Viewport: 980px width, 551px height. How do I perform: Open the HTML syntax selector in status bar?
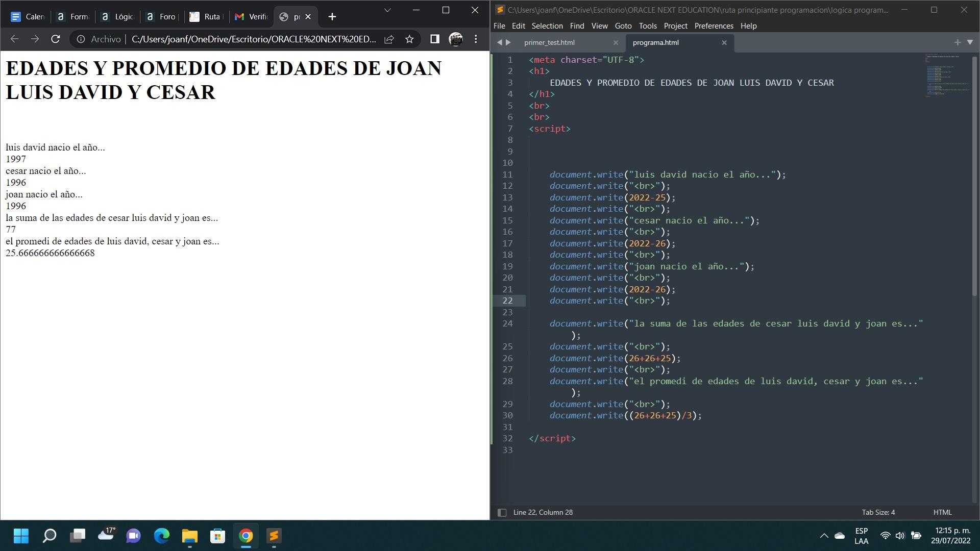(x=942, y=512)
